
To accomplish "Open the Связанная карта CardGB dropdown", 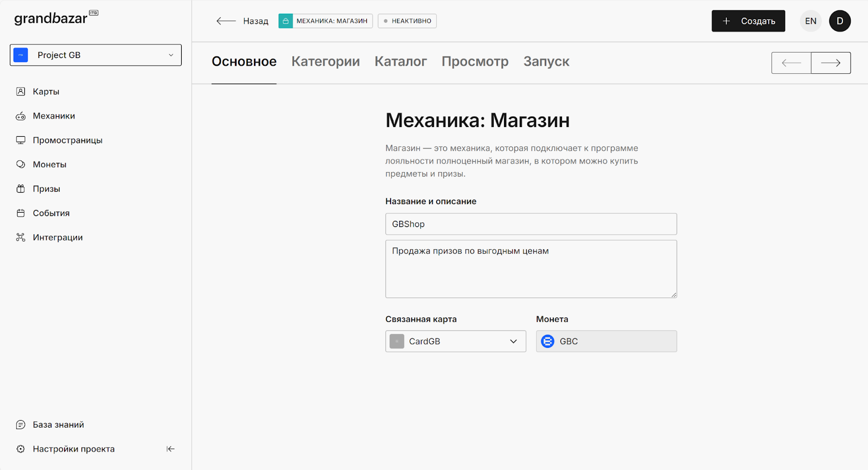I will [456, 341].
